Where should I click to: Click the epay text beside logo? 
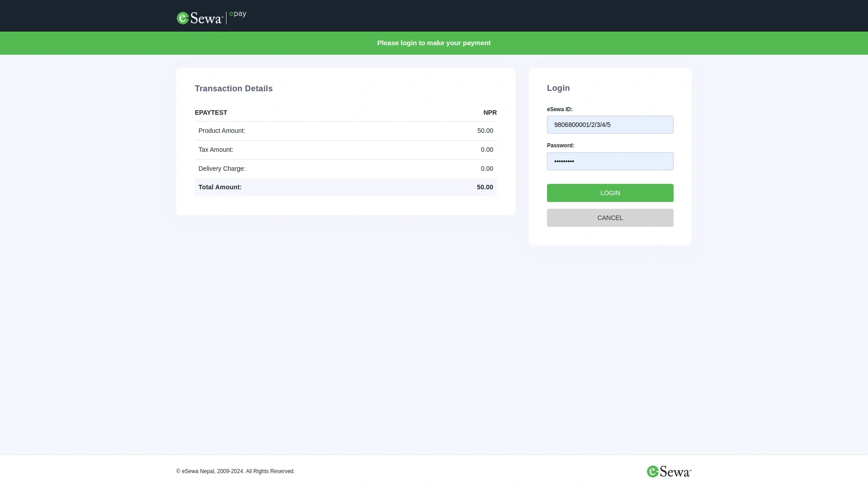[x=238, y=14]
